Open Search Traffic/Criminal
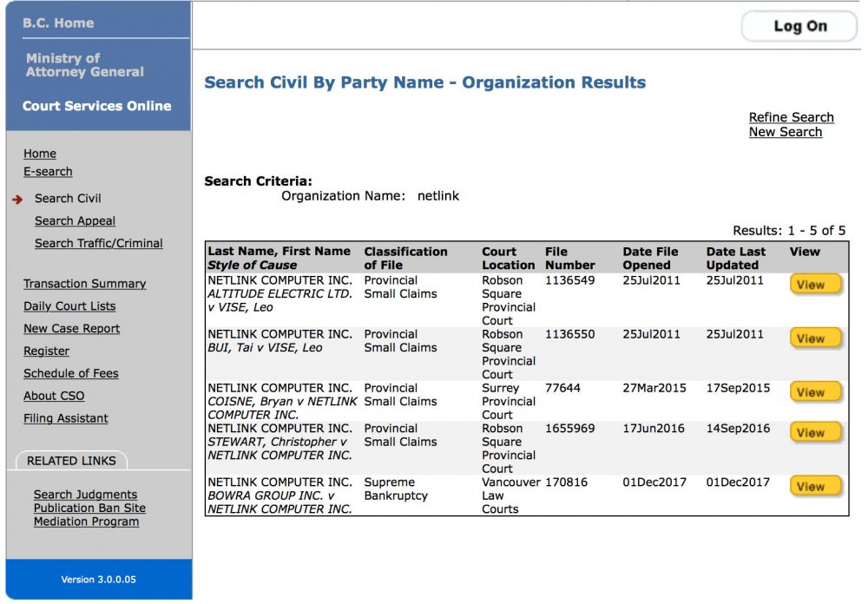Image resolution: width=868 pixels, height=604 pixels. click(x=99, y=243)
